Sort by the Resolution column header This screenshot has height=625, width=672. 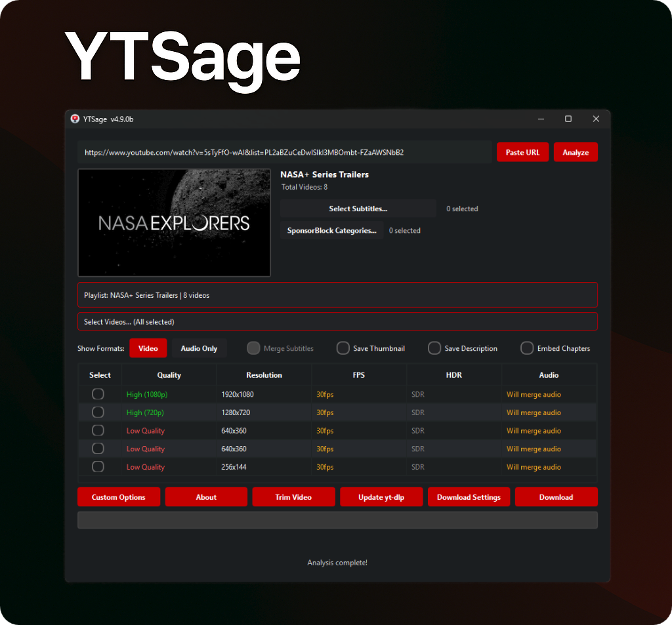point(264,375)
